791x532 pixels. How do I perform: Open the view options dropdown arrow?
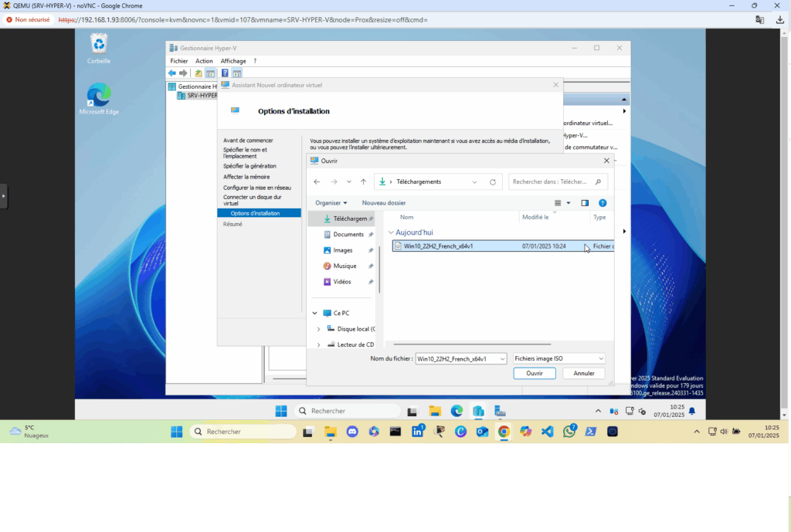point(569,203)
